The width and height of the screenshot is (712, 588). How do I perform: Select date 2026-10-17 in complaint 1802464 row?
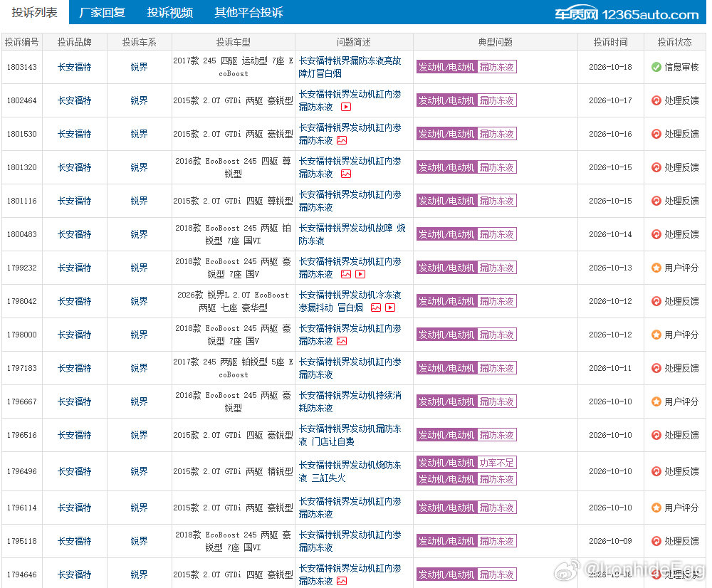click(x=610, y=100)
